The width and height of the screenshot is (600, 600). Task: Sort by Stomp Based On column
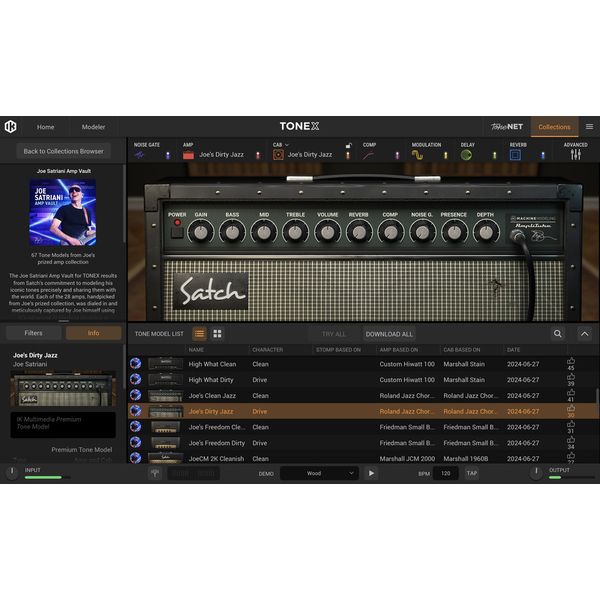pos(338,350)
